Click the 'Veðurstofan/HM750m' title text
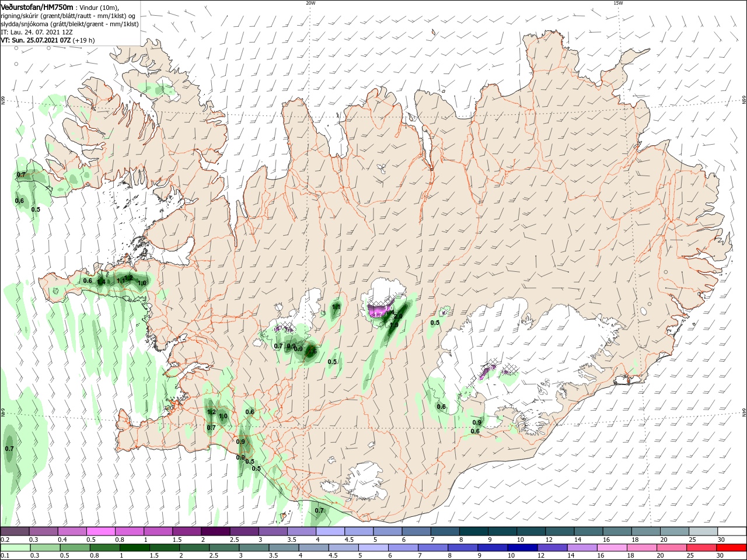Viewport: 747px width, 560px height. [x=37, y=7]
